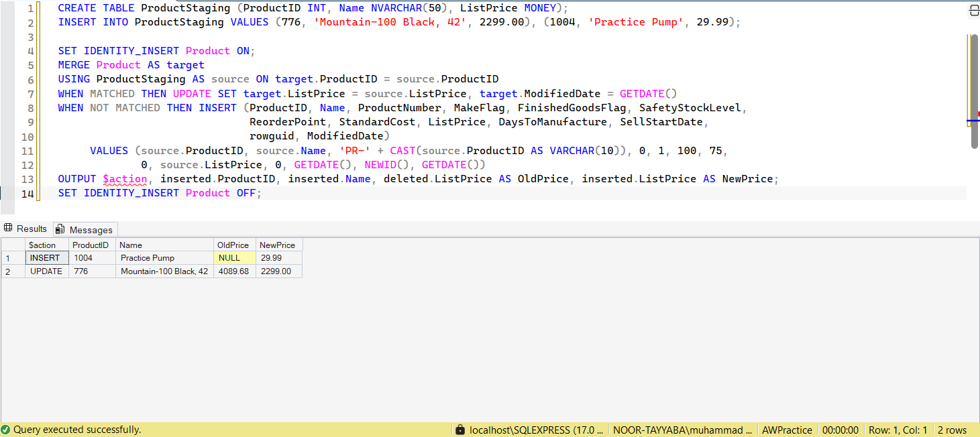
Task: Click the NEWID() function on line 12
Action: click(x=386, y=165)
